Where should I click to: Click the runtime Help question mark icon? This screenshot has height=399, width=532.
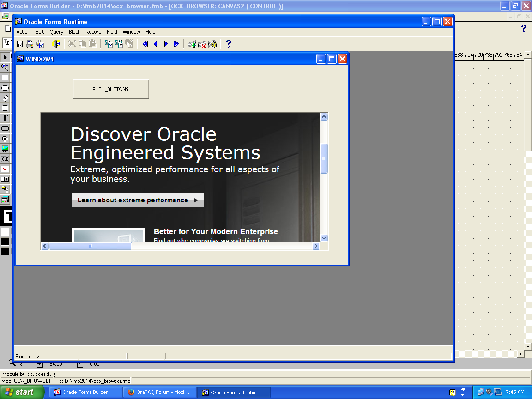point(228,44)
